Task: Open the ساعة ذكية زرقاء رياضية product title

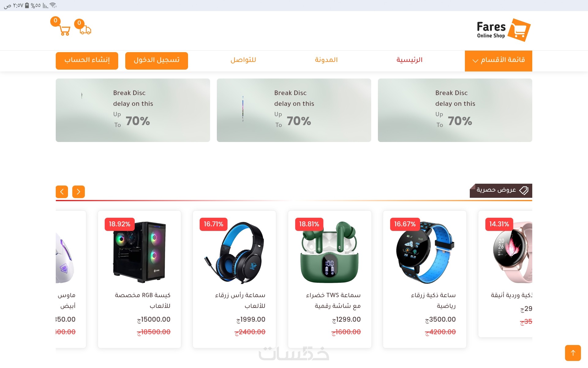Action: tap(433, 301)
